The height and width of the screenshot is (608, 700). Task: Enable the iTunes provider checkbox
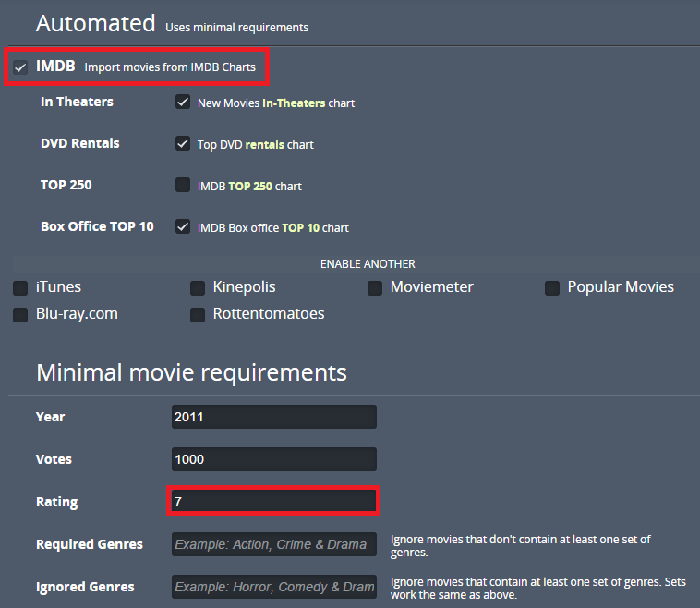20,288
